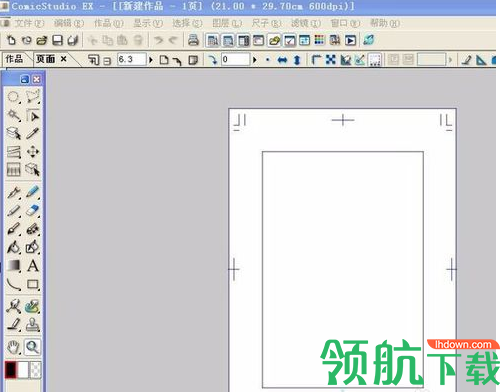500x392 pixels.
Task: Select the Eyedropper tool in toolbox
Action: tap(33, 133)
